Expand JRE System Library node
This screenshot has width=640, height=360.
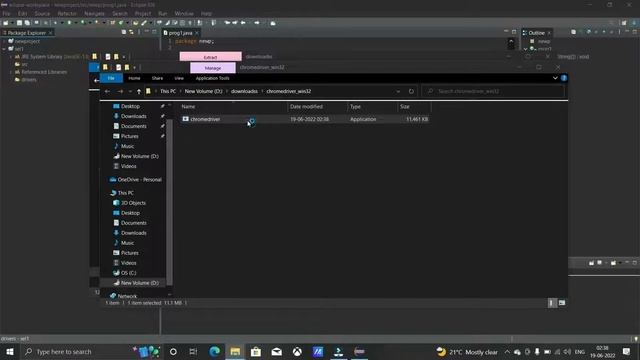coord(11,57)
